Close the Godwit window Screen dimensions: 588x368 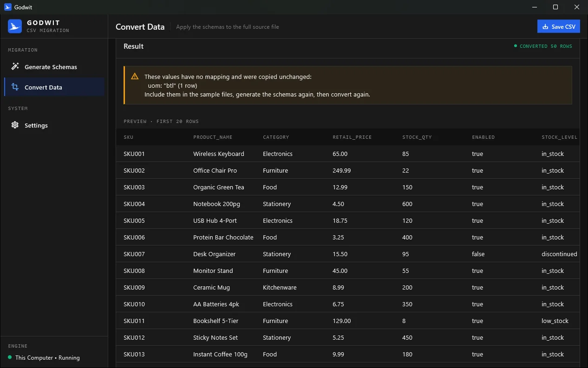pyautogui.click(x=577, y=7)
